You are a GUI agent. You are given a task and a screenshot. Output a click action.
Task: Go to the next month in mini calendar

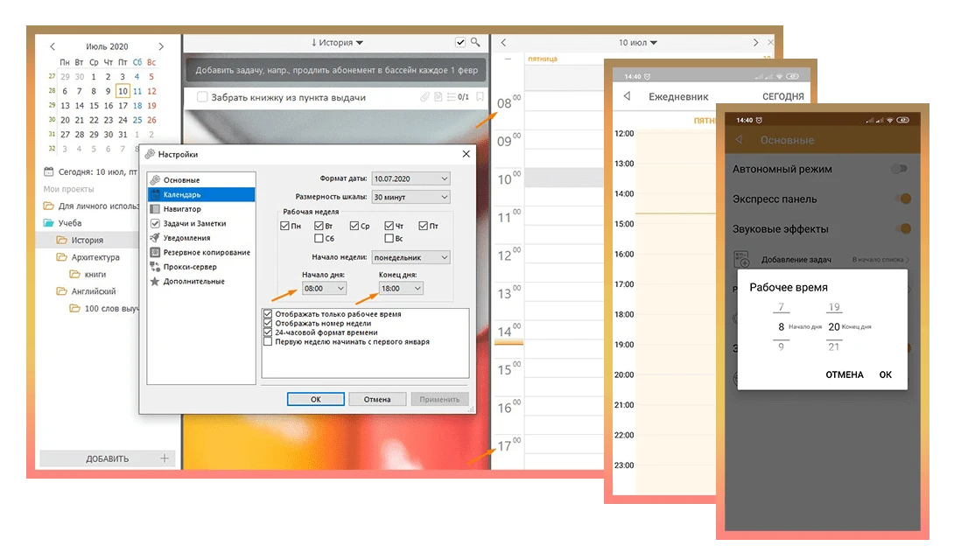pos(161,46)
